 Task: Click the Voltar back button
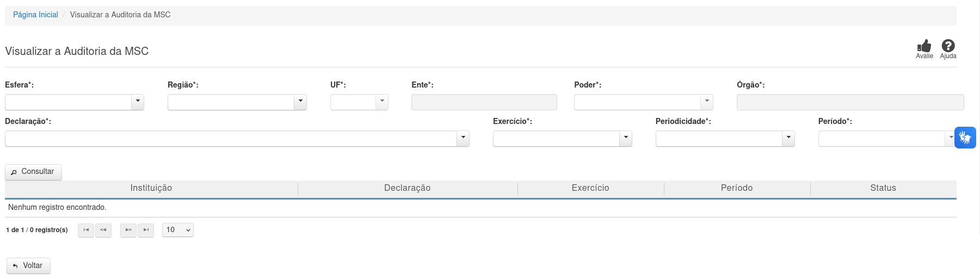pos(28,266)
